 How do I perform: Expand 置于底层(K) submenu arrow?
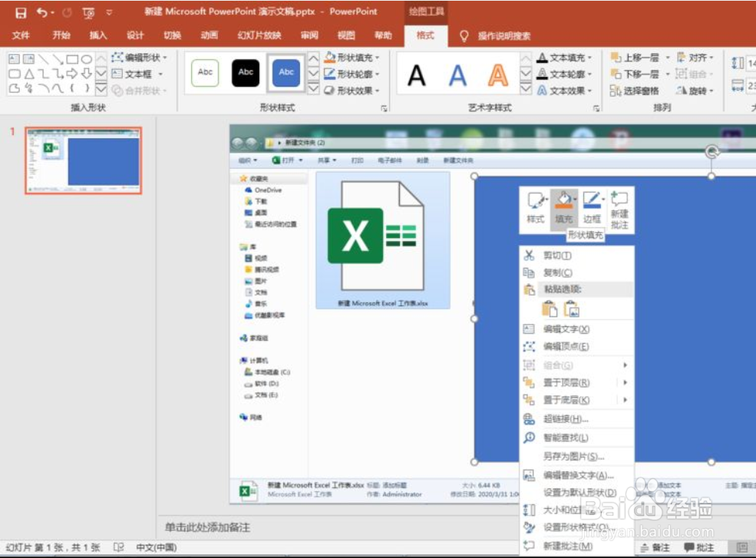[x=626, y=400]
